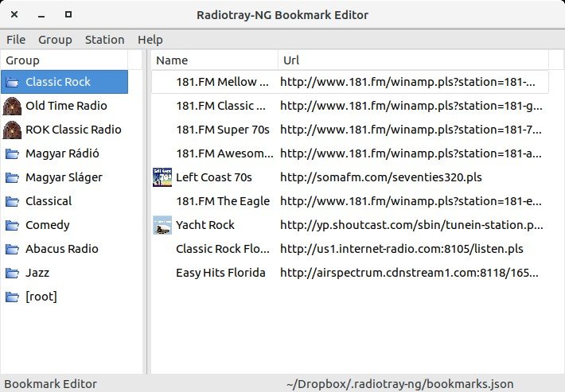565x392 pixels.
Task: Minimize the Bookmark Editor window
Action: point(41,15)
